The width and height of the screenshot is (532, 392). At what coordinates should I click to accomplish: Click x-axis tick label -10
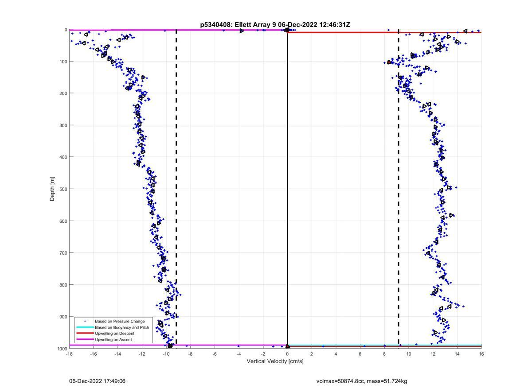point(166,354)
